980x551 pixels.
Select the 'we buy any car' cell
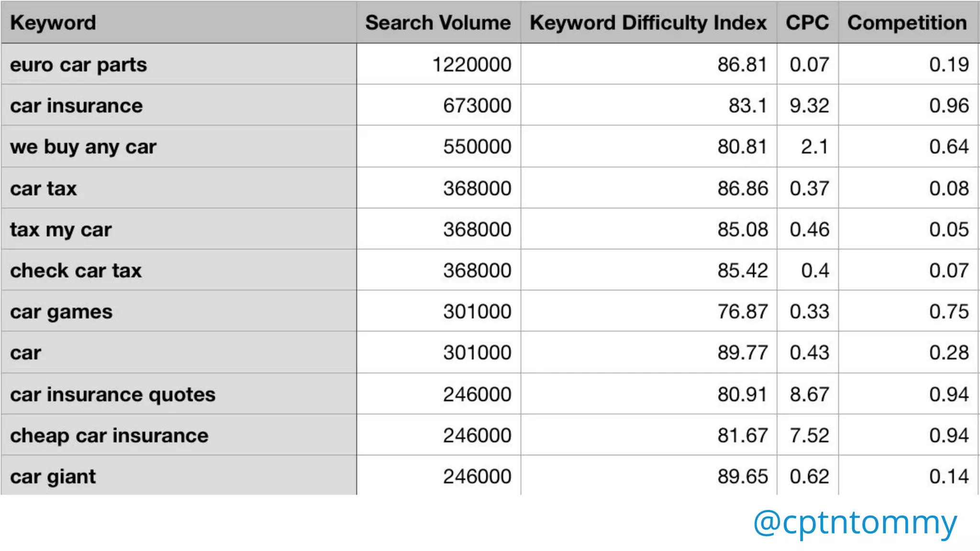(83, 147)
